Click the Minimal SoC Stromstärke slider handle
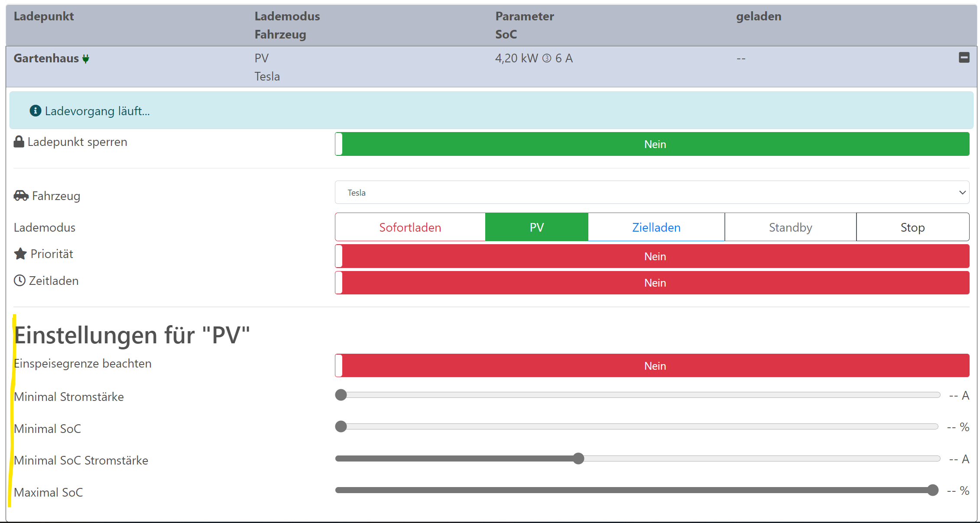 (x=578, y=458)
